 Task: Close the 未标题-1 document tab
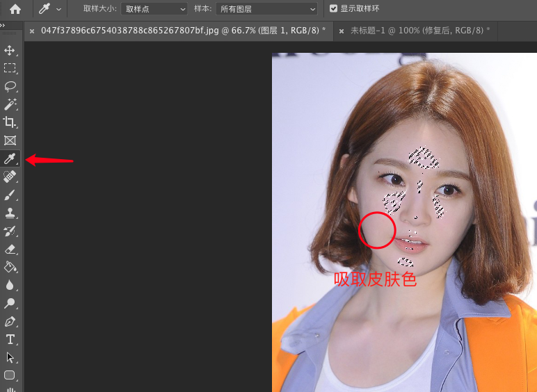point(341,31)
